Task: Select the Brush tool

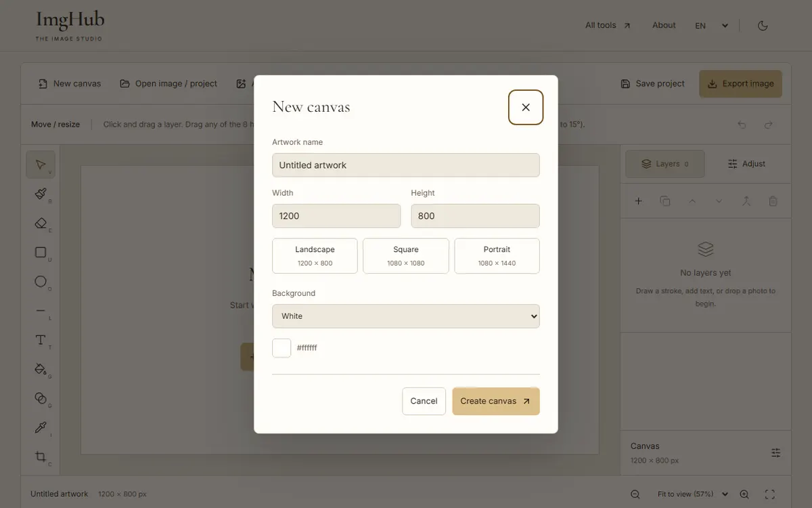Action: coord(41,194)
